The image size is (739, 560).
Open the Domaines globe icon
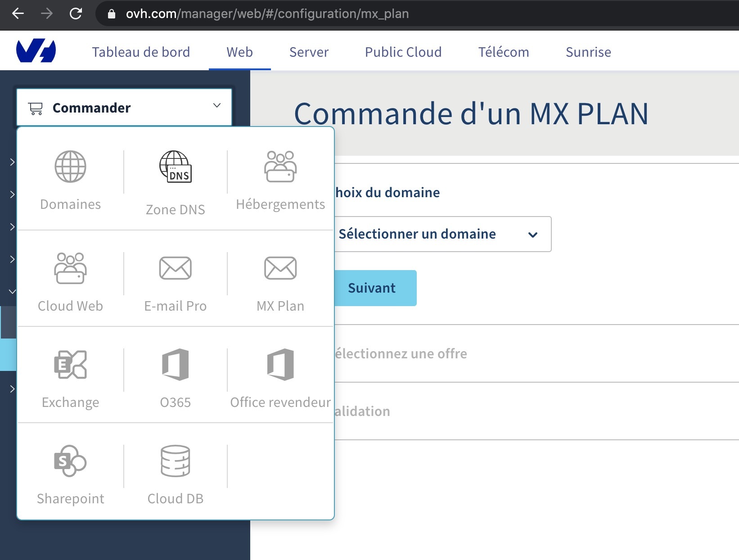coord(70,167)
